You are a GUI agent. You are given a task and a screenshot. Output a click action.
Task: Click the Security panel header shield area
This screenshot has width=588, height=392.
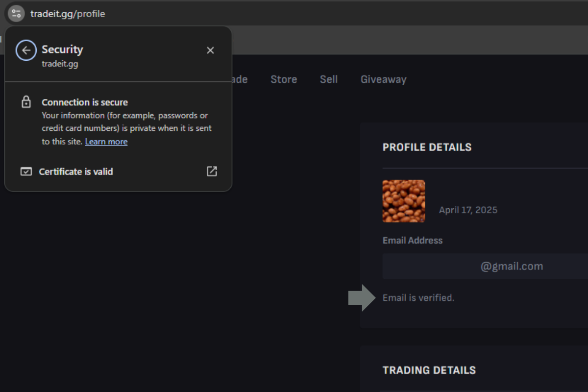tap(63, 49)
